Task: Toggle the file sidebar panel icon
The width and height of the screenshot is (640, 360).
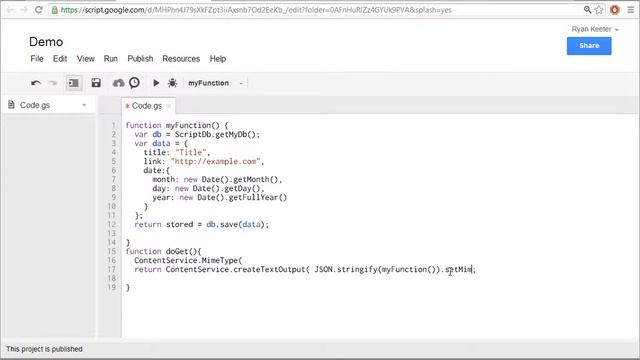Action: tap(73, 83)
